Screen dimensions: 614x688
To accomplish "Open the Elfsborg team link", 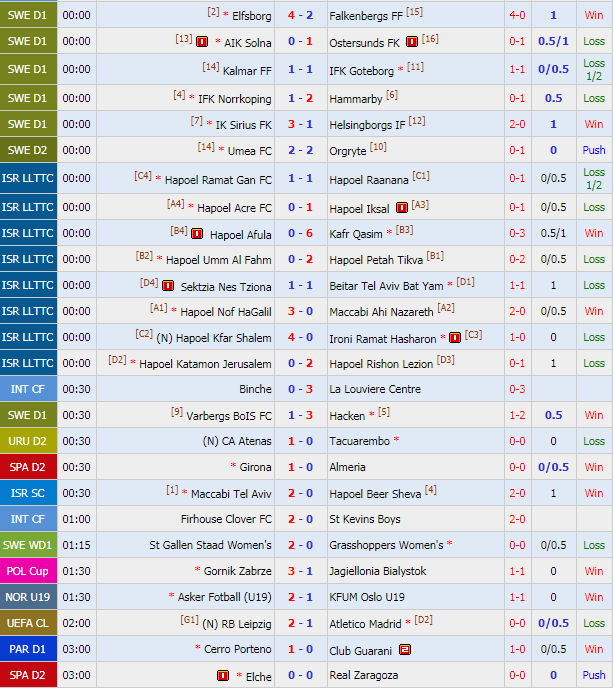I will tap(251, 15).
